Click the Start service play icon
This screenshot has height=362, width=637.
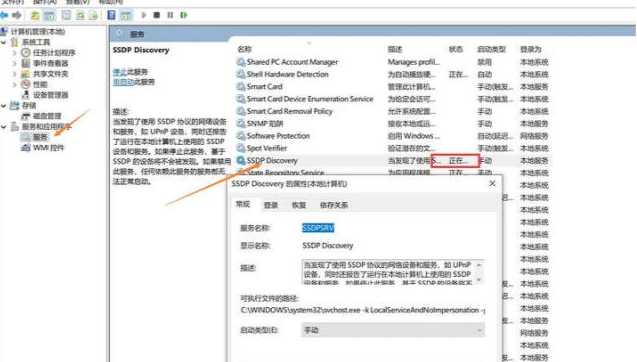click(x=143, y=15)
